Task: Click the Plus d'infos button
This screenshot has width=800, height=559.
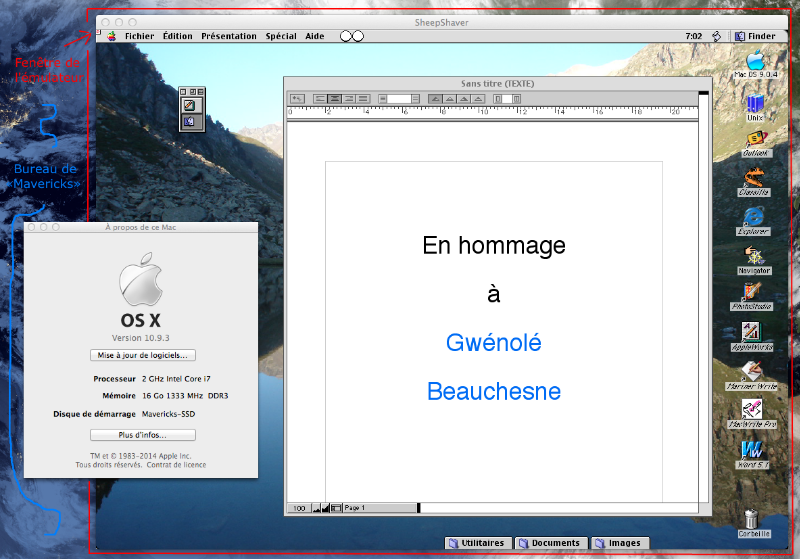Action: (x=143, y=435)
